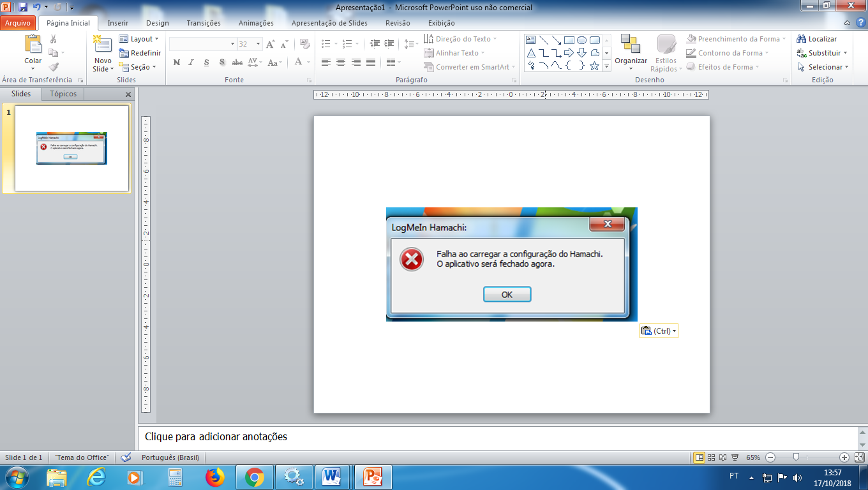The image size is (868, 490).
Task: Click the Localizar button
Action: (x=817, y=39)
